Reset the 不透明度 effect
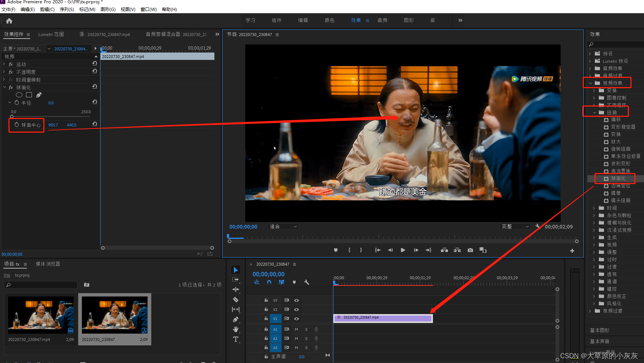 pos(95,71)
